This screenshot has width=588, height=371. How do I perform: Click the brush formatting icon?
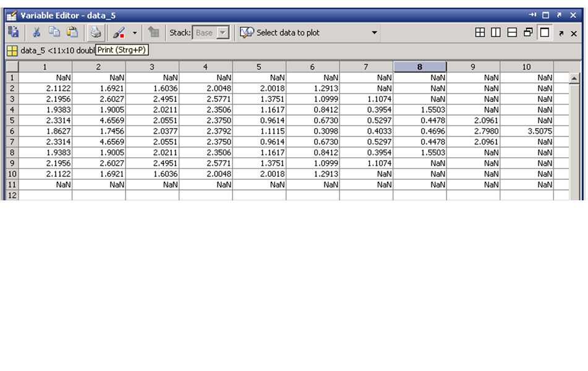point(119,33)
